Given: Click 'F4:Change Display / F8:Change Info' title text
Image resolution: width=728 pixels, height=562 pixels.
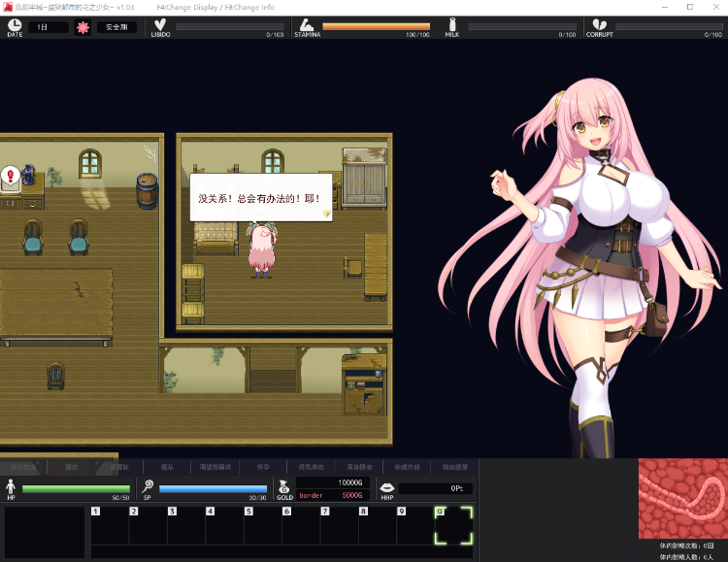Looking at the screenshot, I should click(x=215, y=8).
